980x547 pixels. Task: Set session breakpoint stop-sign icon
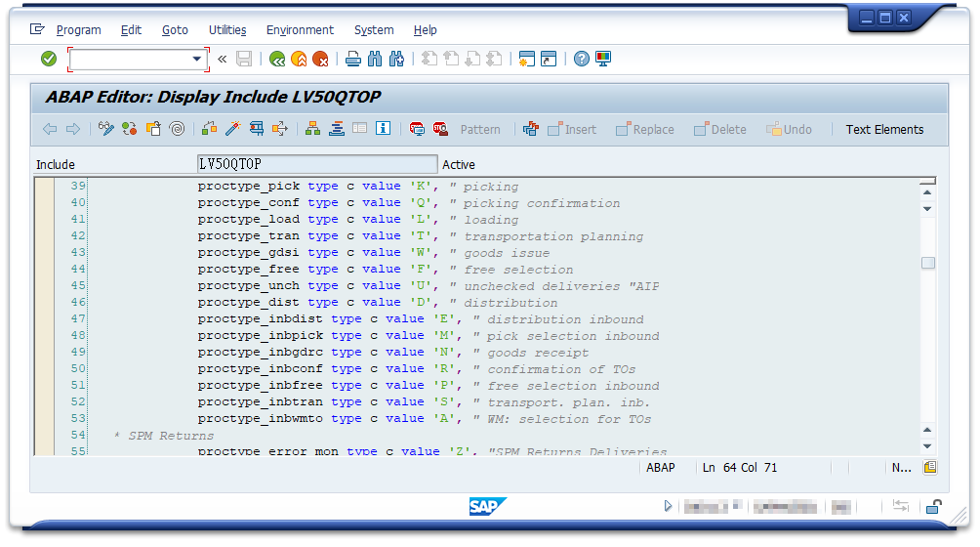click(417, 129)
